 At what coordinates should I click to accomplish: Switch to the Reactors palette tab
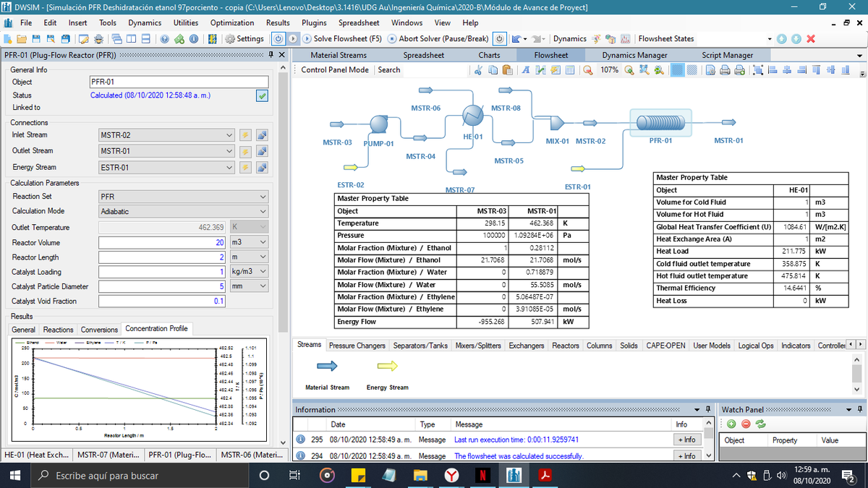tap(566, 346)
